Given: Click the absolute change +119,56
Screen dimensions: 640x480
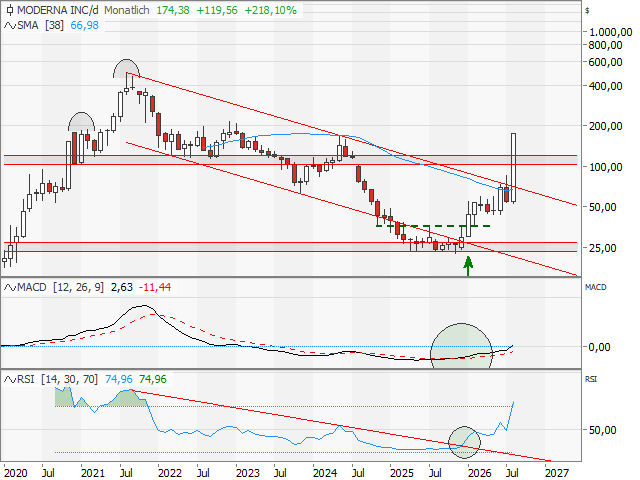Looking at the screenshot, I should pos(217,10).
